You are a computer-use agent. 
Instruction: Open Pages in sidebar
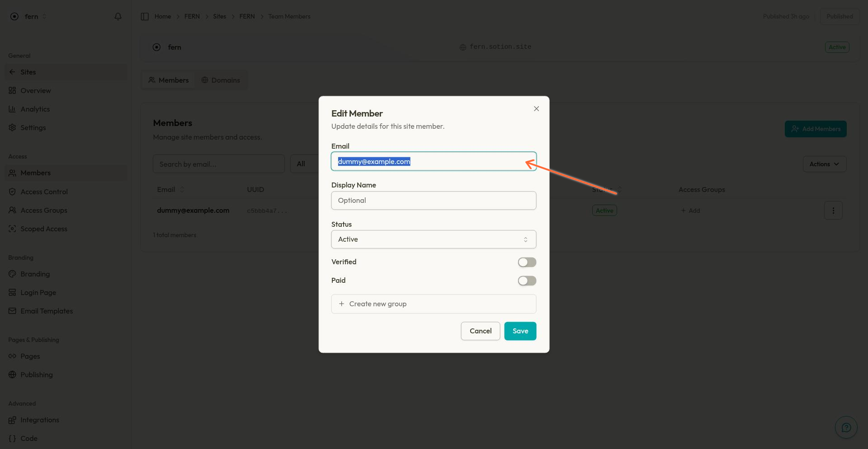coord(66,356)
